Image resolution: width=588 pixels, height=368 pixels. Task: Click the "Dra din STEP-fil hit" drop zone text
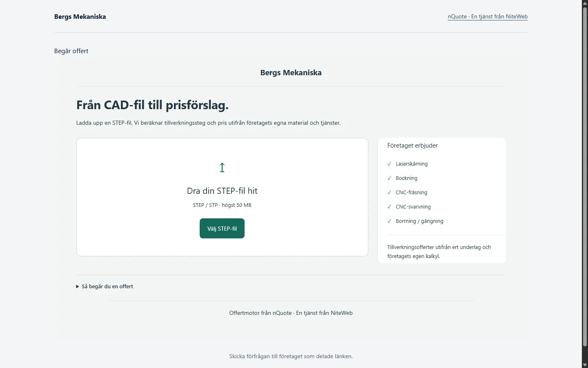point(222,191)
